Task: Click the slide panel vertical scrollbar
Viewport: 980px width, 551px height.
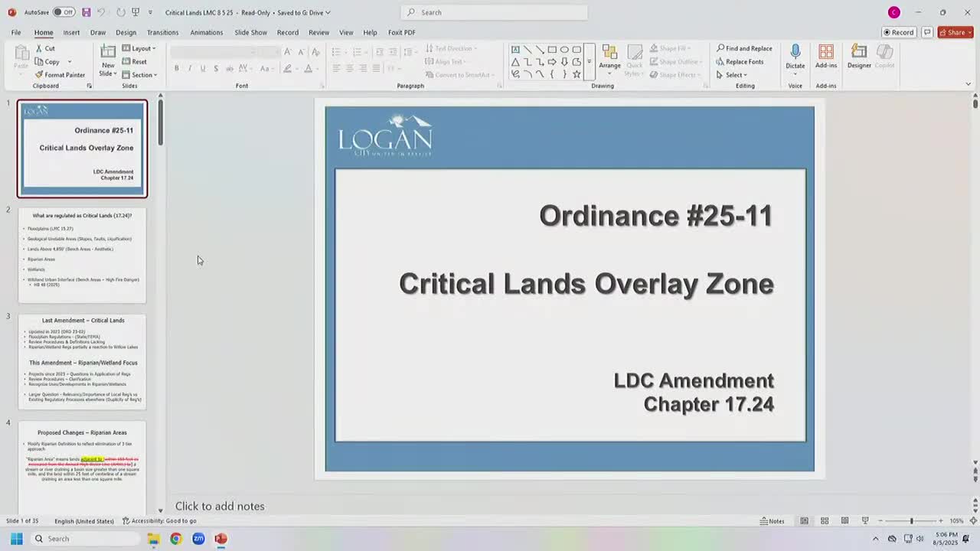Action: coord(161,122)
